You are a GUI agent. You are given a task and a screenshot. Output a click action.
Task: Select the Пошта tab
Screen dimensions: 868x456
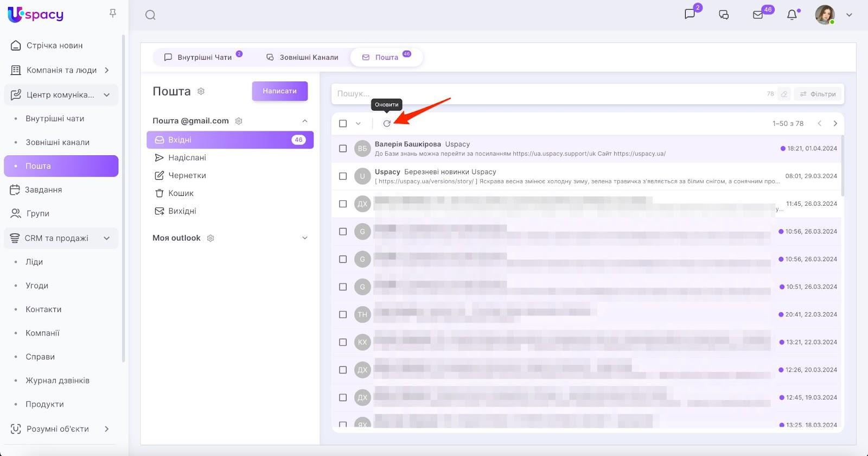[x=387, y=57]
